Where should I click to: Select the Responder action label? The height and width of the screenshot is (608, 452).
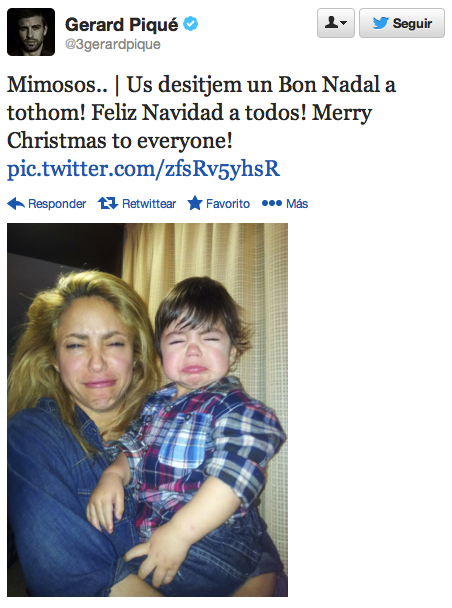click(x=57, y=204)
